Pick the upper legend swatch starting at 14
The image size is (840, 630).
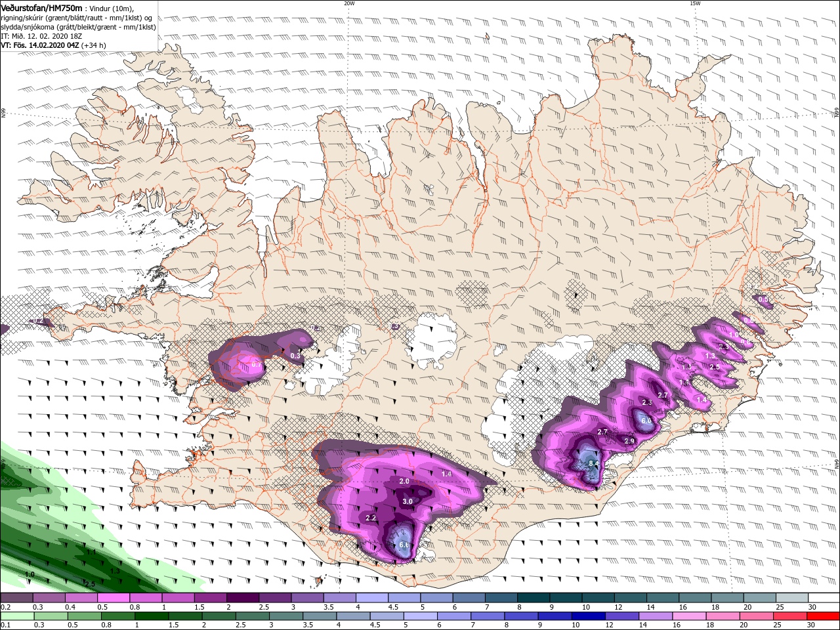click(x=663, y=597)
